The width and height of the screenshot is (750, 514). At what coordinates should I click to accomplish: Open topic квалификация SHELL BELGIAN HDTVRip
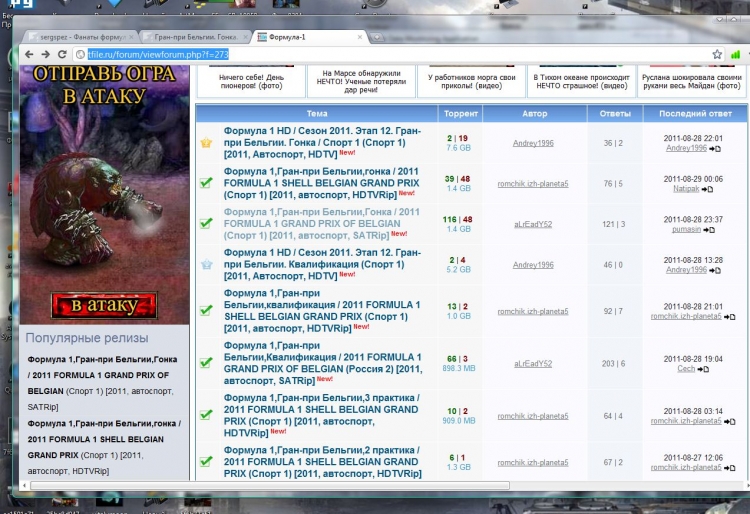pos(322,311)
